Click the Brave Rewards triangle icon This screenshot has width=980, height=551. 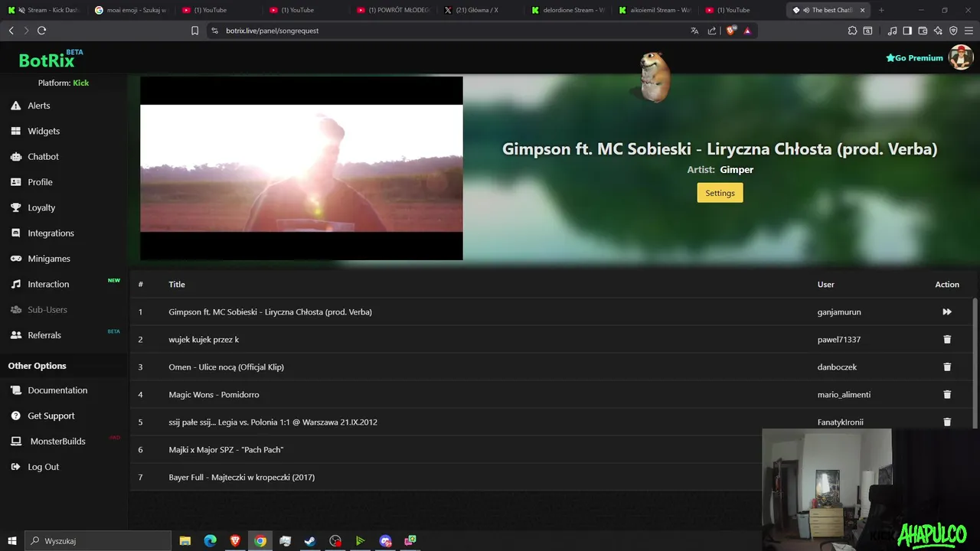(x=747, y=31)
